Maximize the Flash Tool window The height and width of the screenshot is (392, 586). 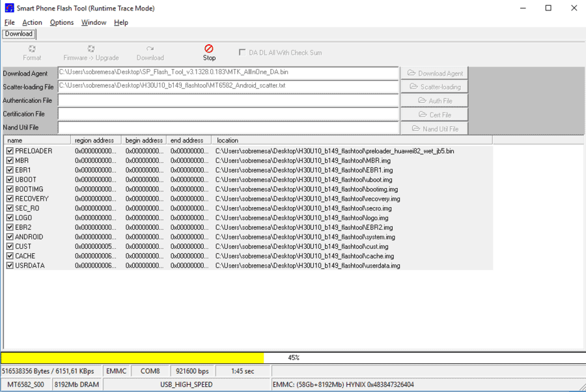(x=548, y=8)
